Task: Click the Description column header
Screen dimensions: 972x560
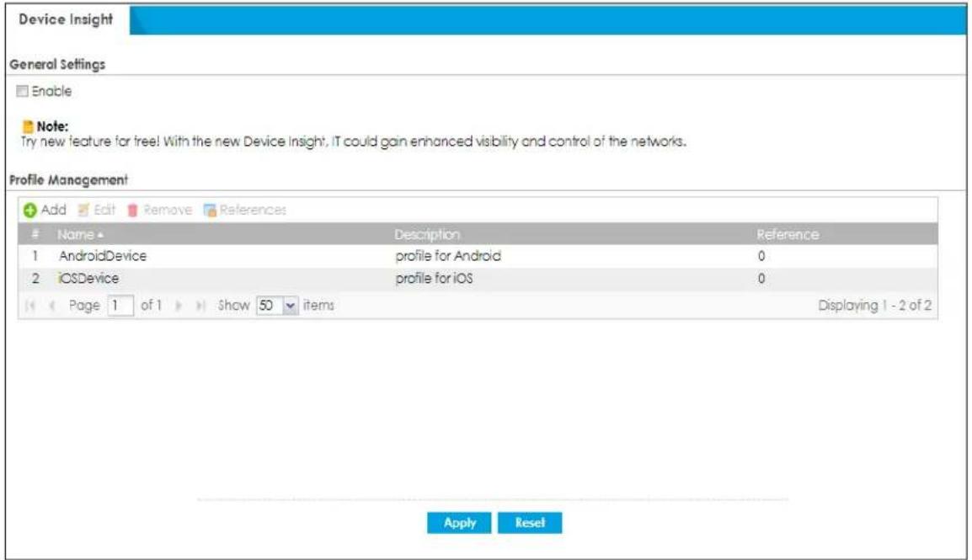Action: (x=427, y=235)
